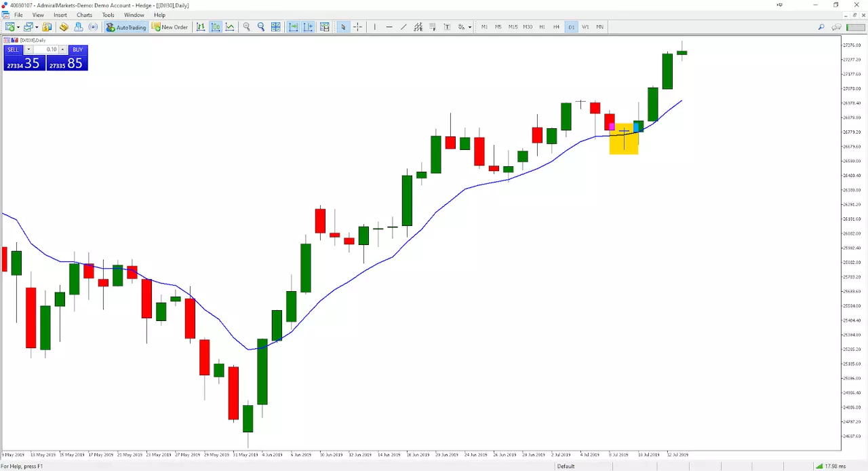Select the equidistant channel tool
This screenshot has height=471, width=868.
(x=418, y=27)
